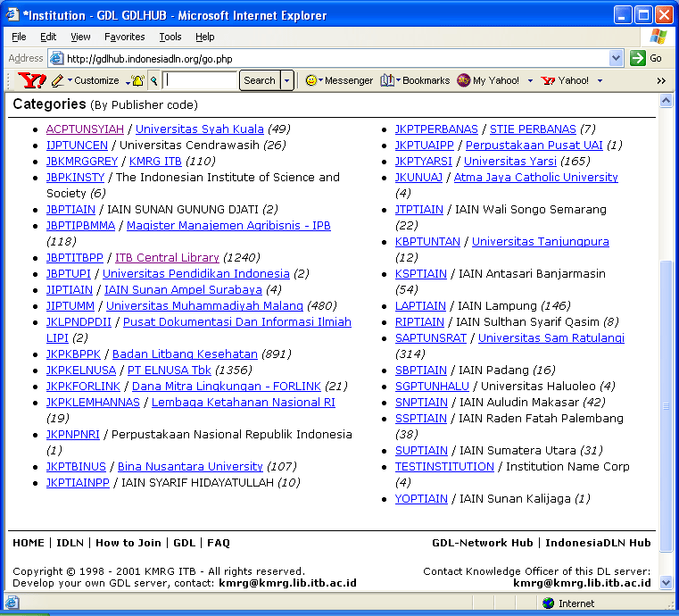Click the vertical scrollbar down arrow
Image resolution: width=679 pixels, height=616 pixels.
tap(666, 583)
